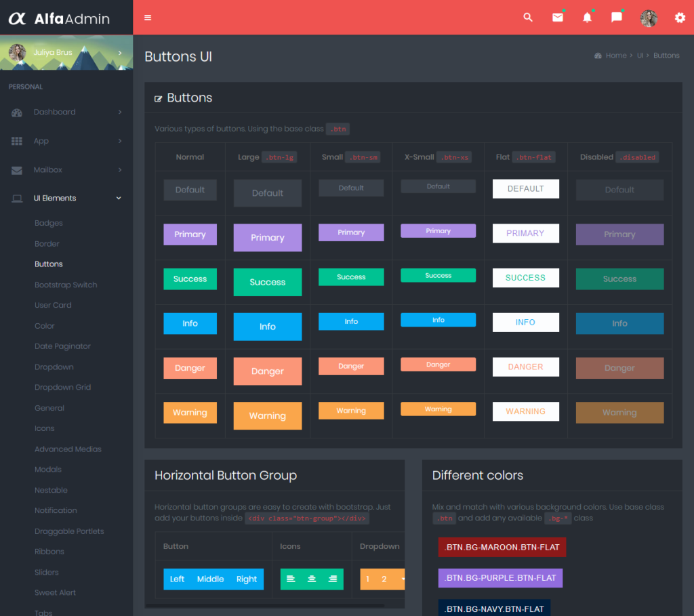Click the AlfaAdmin alpha logo
Screen dimensions: 694x616
pos(17,18)
